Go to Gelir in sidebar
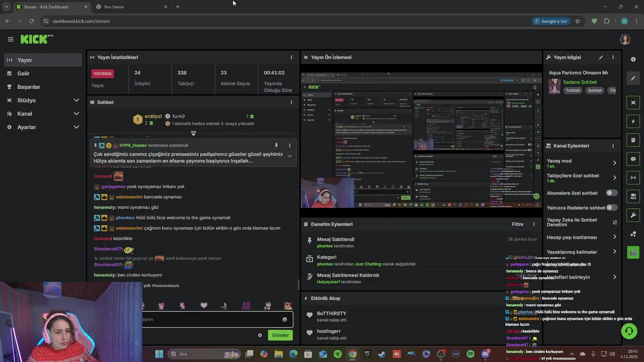 pos(42,73)
